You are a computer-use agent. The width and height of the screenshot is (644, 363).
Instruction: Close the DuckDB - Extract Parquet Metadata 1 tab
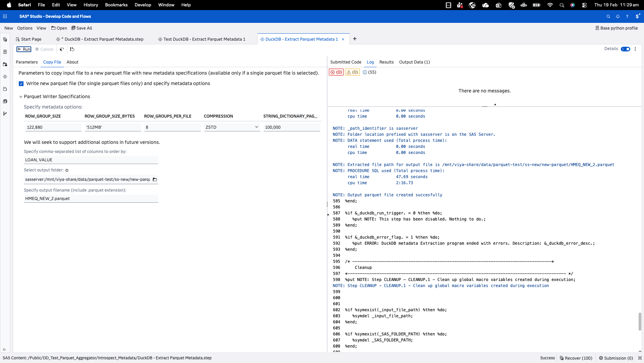(343, 39)
